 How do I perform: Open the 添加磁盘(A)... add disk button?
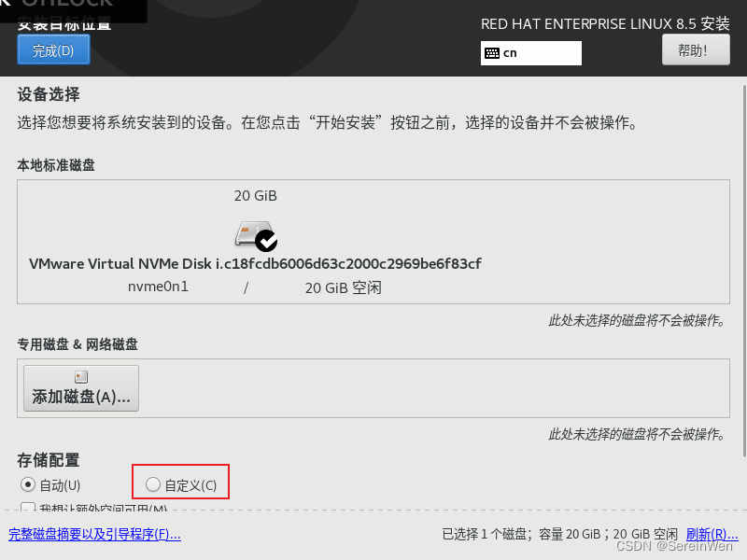(x=81, y=388)
